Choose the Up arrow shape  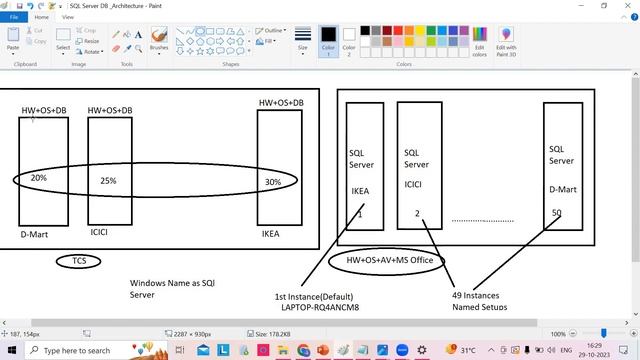[x=240, y=41]
